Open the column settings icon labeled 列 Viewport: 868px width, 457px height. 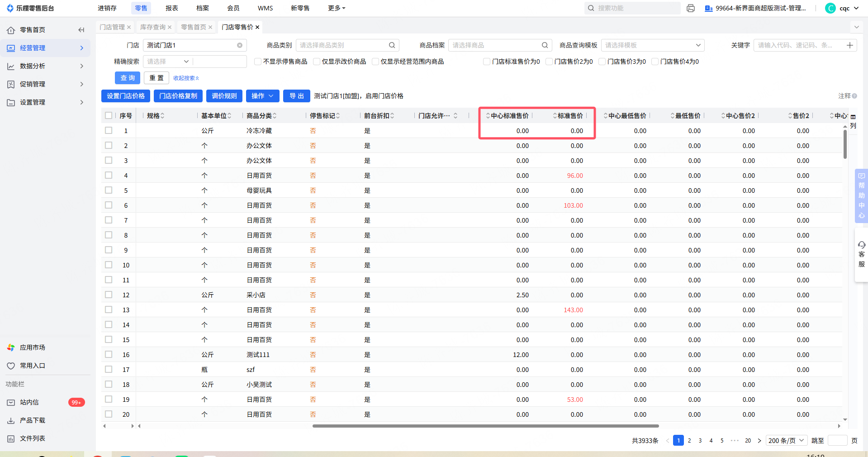853,121
